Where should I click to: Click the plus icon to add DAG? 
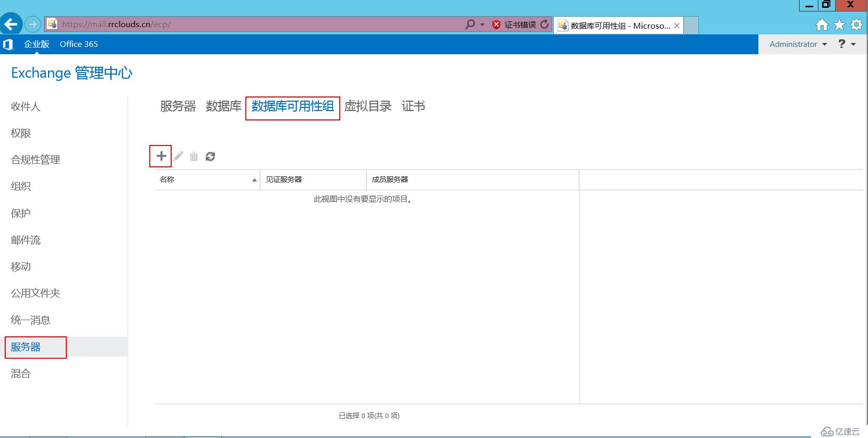[x=161, y=156]
